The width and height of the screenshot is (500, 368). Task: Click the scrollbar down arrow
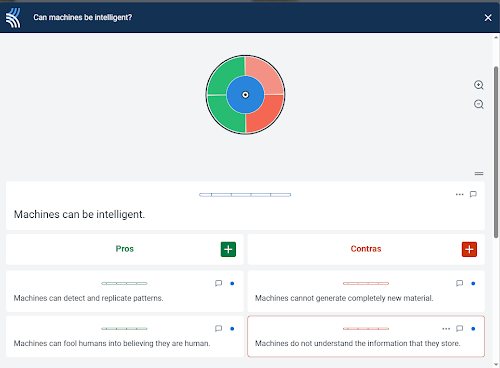click(496, 365)
